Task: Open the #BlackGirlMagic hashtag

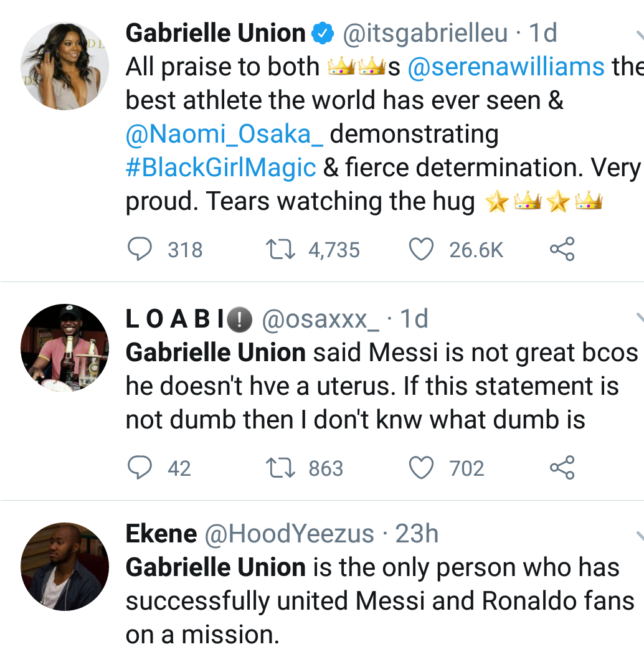Action: tap(221, 168)
